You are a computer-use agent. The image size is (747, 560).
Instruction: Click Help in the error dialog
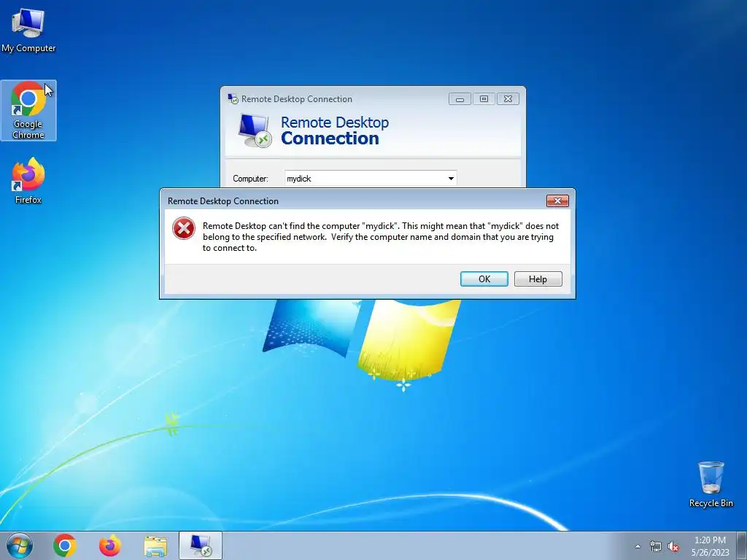(538, 279)
